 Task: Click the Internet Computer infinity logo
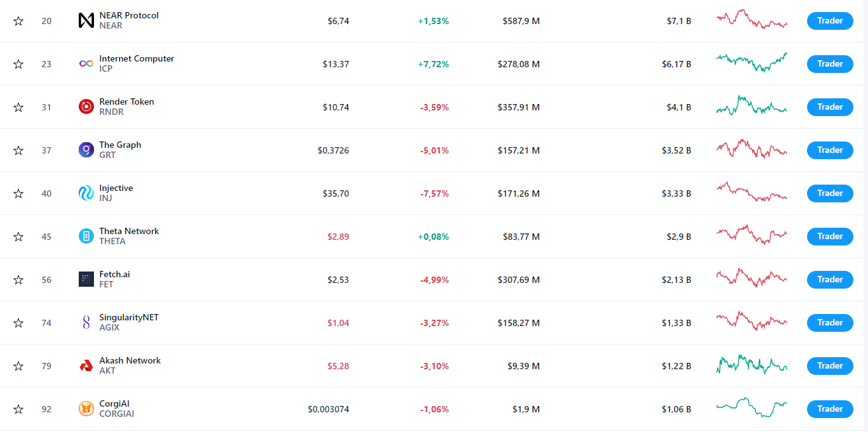(x=86, y=64)
